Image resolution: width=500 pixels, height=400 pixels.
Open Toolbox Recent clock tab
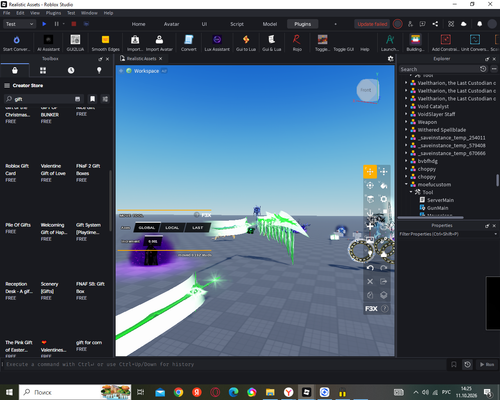tap(71, 70)
